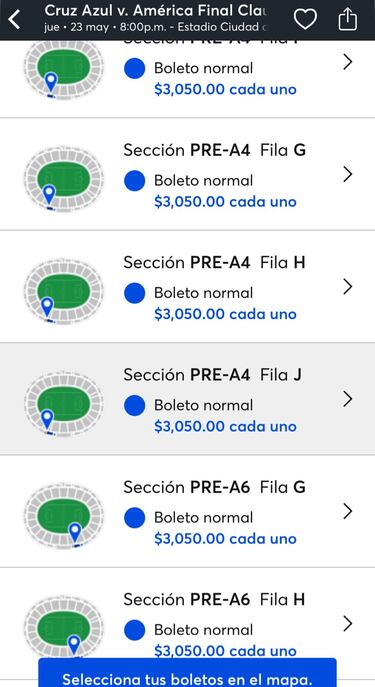Tap stadium map pin for PRE-A6 Fila H
The width and height of the screenshot is (375, 687).
click(74, 645)
